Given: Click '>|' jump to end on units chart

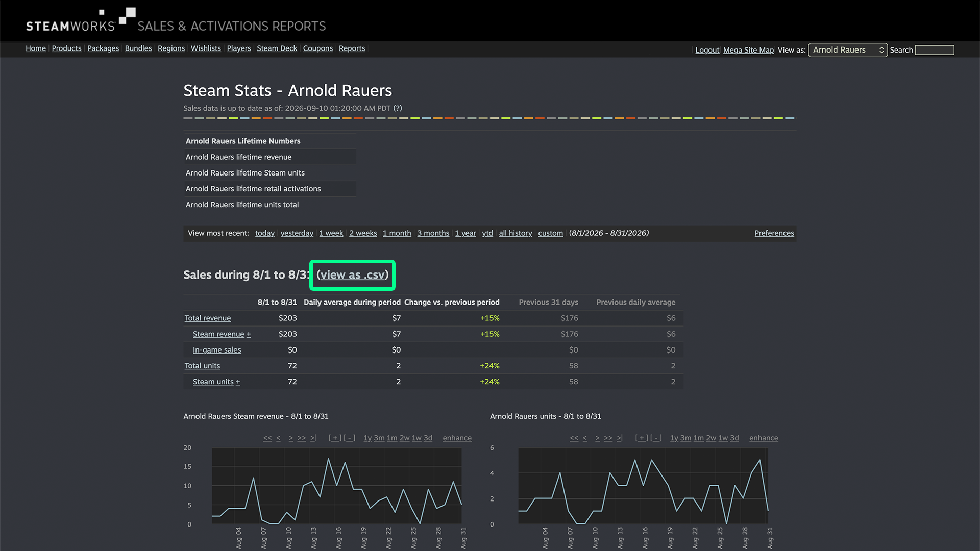Looking at the screenshot, I should point(620,438).
